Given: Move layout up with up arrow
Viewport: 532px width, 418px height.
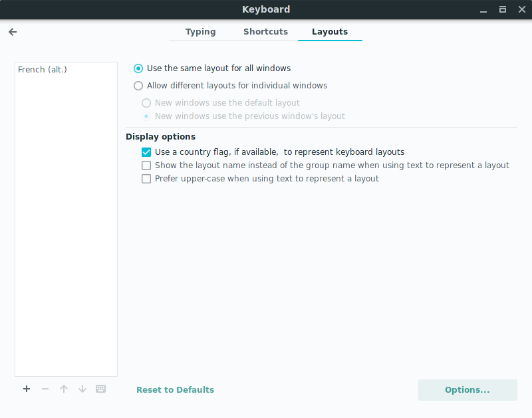Looking at the screenshot, I should tap(64, 389).
